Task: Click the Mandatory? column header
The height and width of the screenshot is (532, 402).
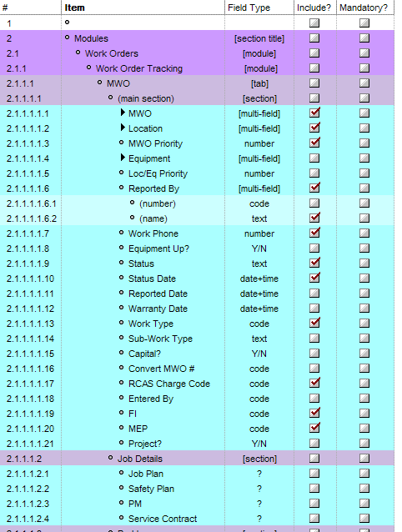Action: 364,8
